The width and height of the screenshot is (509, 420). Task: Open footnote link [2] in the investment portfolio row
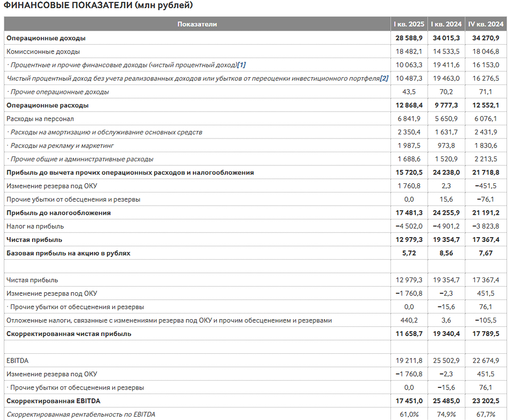tap(384, 78)
